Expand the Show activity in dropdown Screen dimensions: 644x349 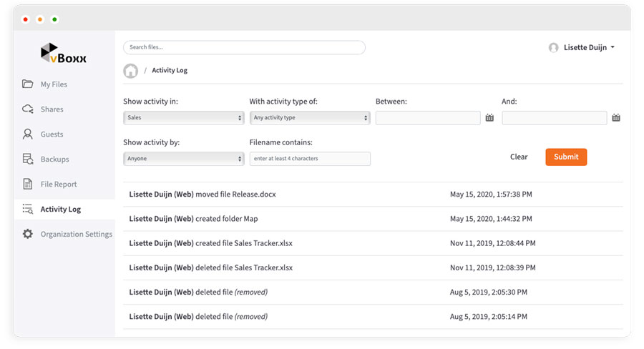(184, 118)
